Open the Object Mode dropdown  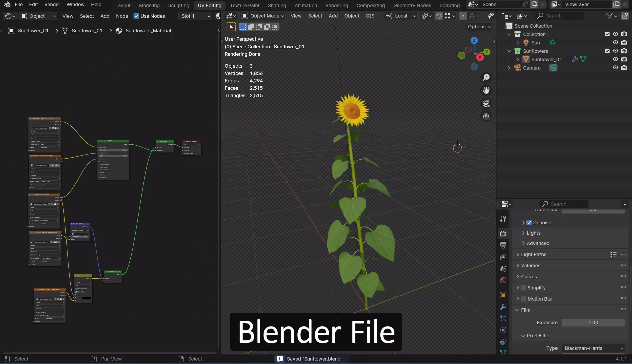263,16
